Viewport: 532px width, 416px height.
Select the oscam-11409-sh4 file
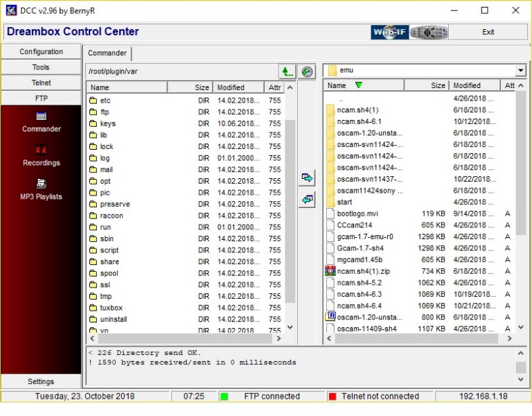pos(419,329)
